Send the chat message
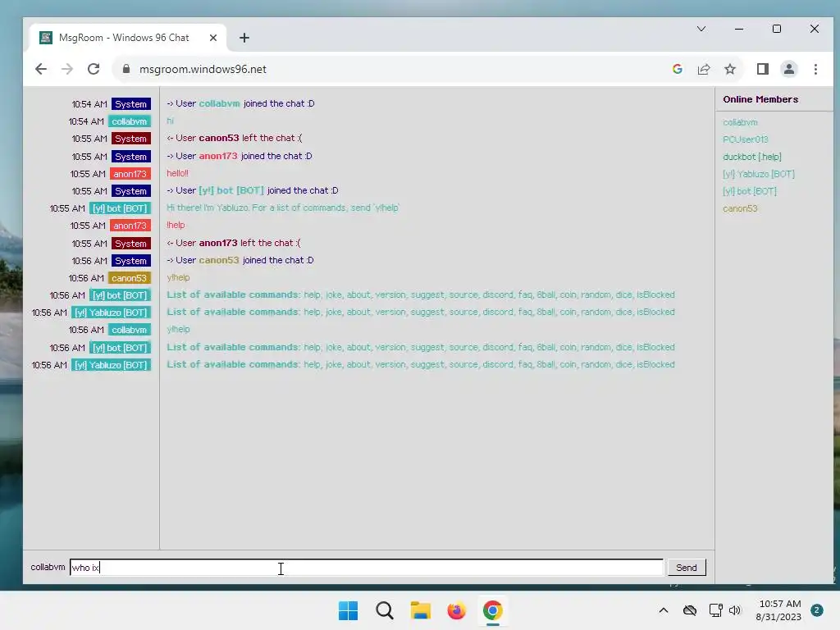Image resolution: width=840 pixels, height=630 pixels. point(687,568)
